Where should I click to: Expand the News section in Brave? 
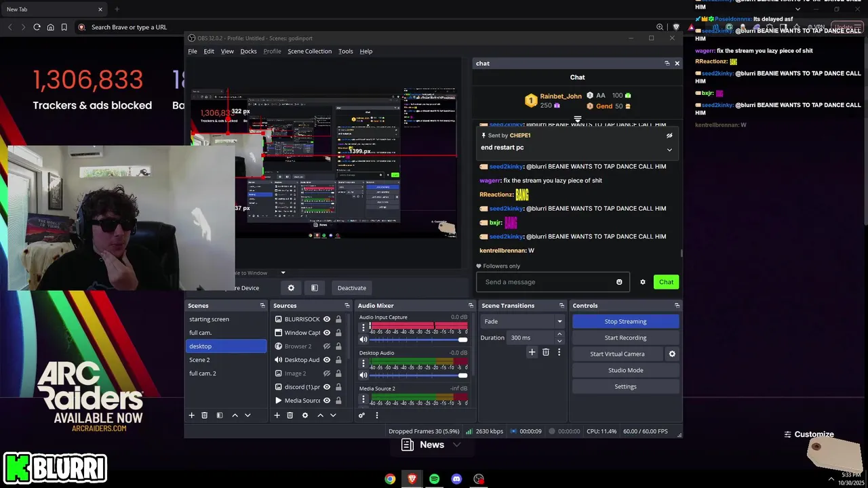(457, 445)
